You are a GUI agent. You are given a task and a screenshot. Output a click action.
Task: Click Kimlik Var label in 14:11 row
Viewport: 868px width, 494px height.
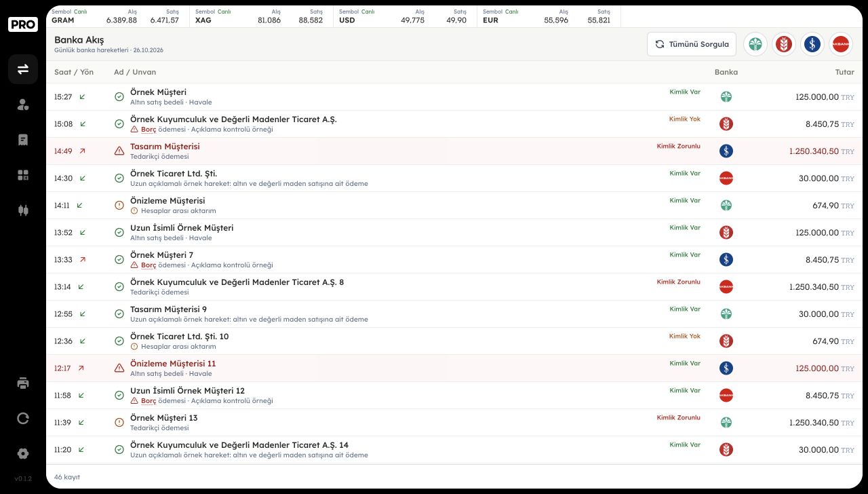pyautogui.click(x=685, y=201)
